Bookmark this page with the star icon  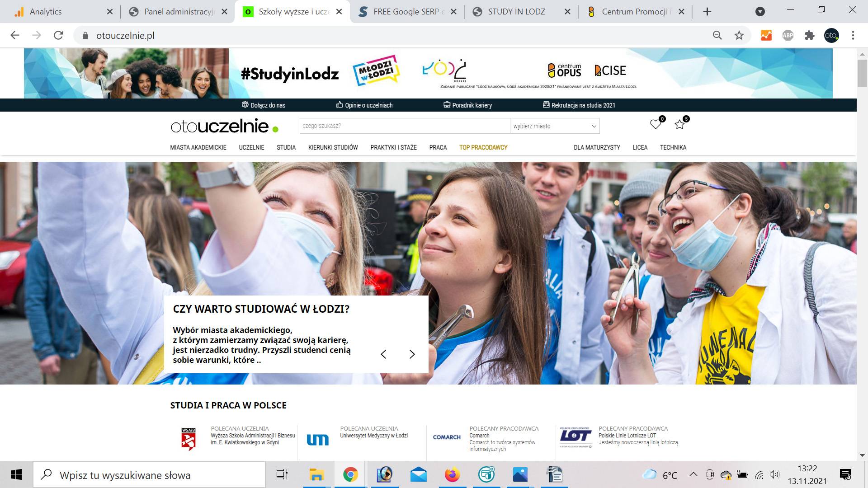tap(739, 35)
